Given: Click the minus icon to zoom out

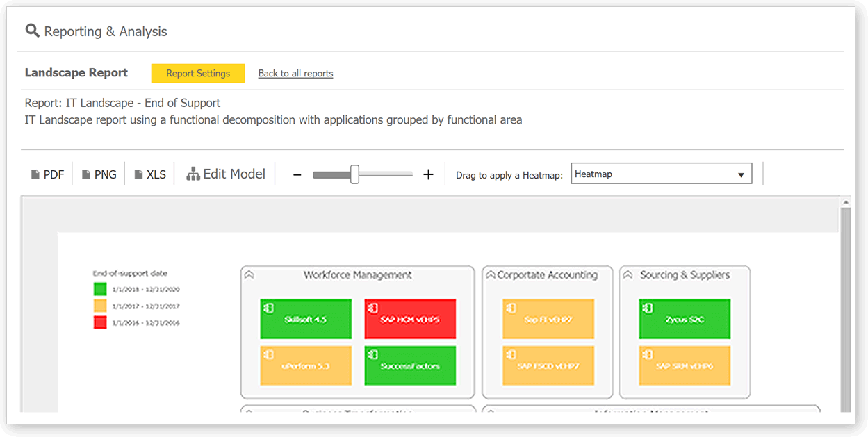Looking at the screenshot, I should coord(297,174).
